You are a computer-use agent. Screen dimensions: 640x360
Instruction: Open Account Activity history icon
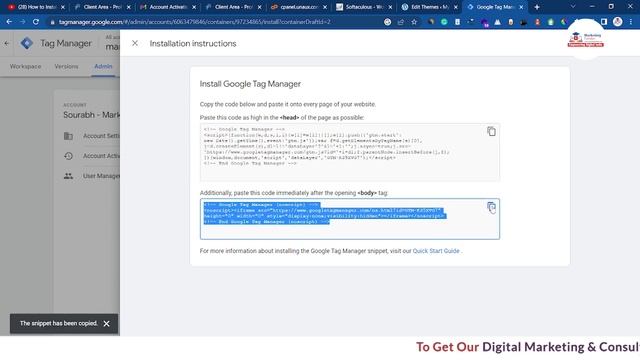68,156
